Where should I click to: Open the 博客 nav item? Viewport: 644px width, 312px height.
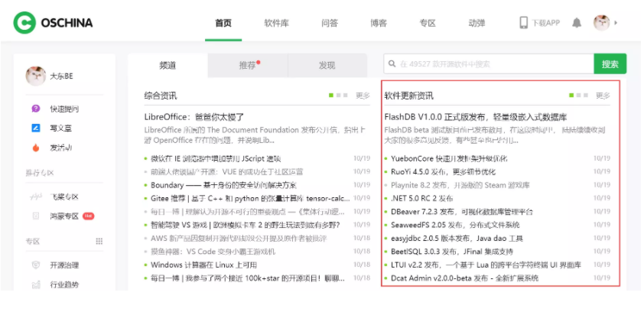tap(379, 23)
